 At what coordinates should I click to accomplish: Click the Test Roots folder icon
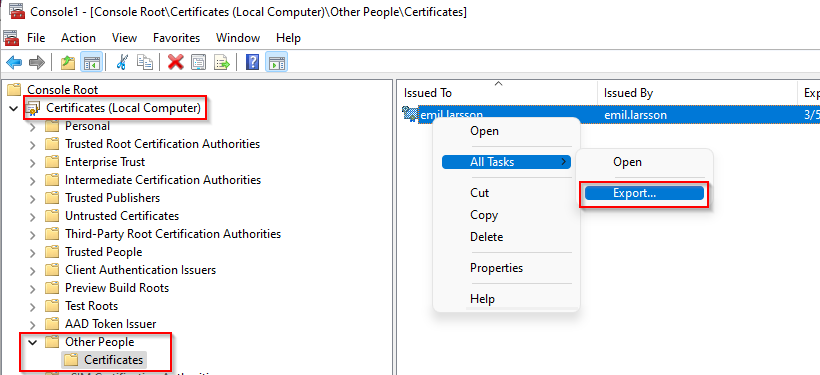(x=52, y=306)
